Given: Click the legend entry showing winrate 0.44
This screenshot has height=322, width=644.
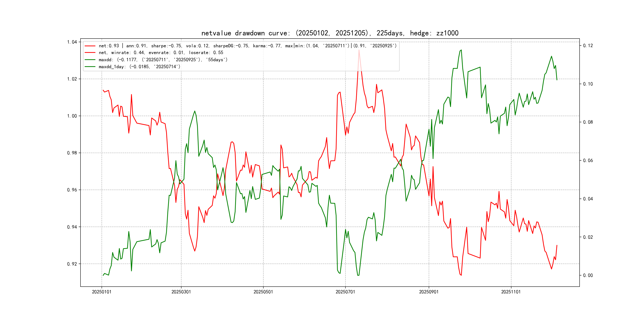Looking at the screenshot, I should coord(161,52).
